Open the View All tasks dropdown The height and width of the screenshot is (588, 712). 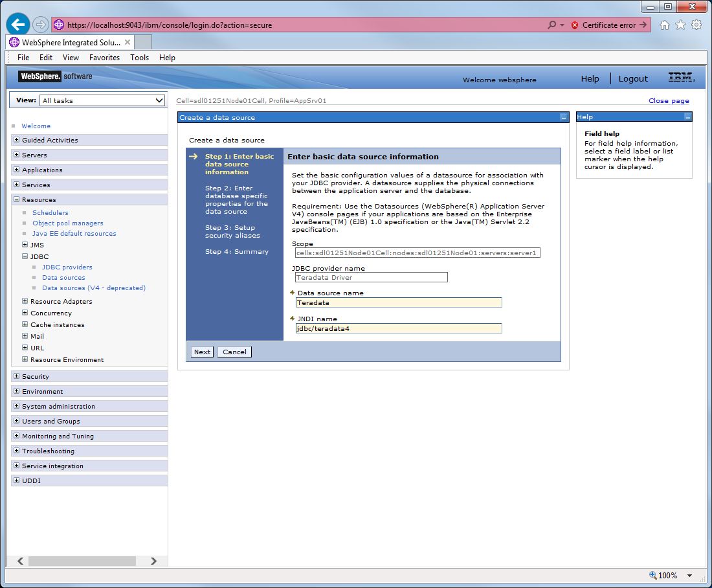click(102, 100)
